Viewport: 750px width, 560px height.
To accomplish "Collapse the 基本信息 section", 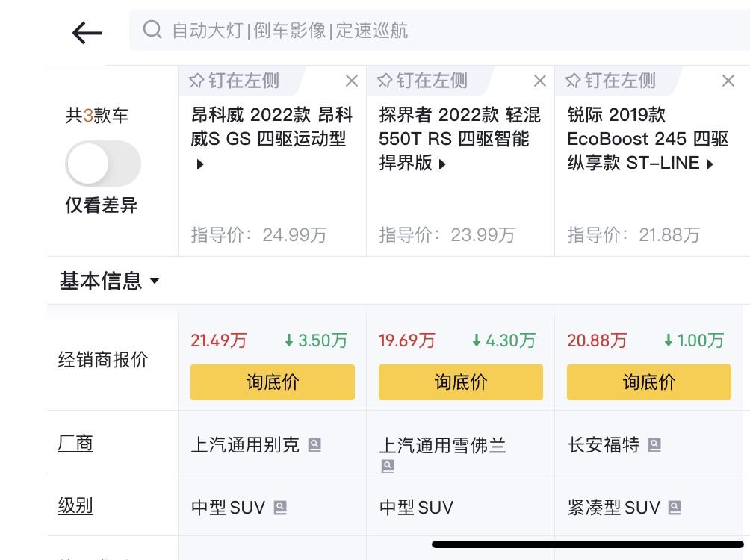I will (109, 280).
